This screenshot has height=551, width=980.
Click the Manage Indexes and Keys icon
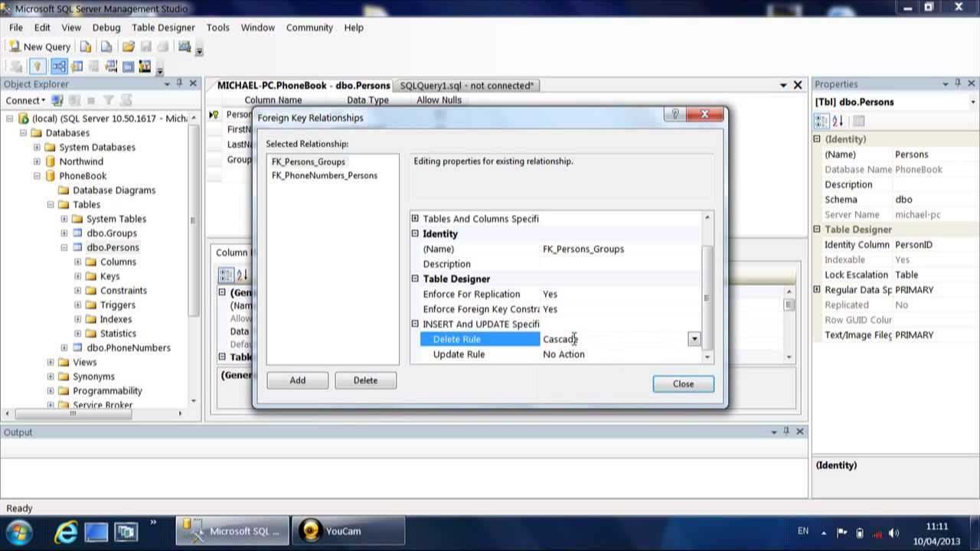(x=77, y=67)
